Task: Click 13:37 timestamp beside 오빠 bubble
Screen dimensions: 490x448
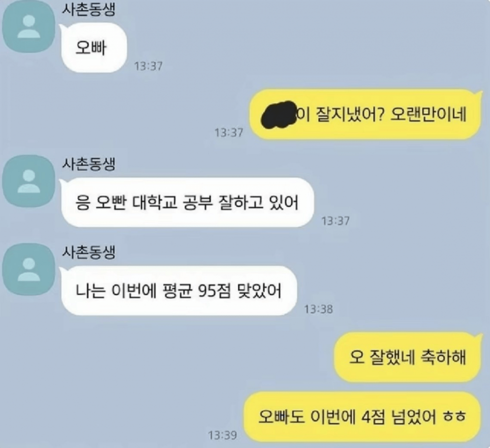Action: [148, 66]
